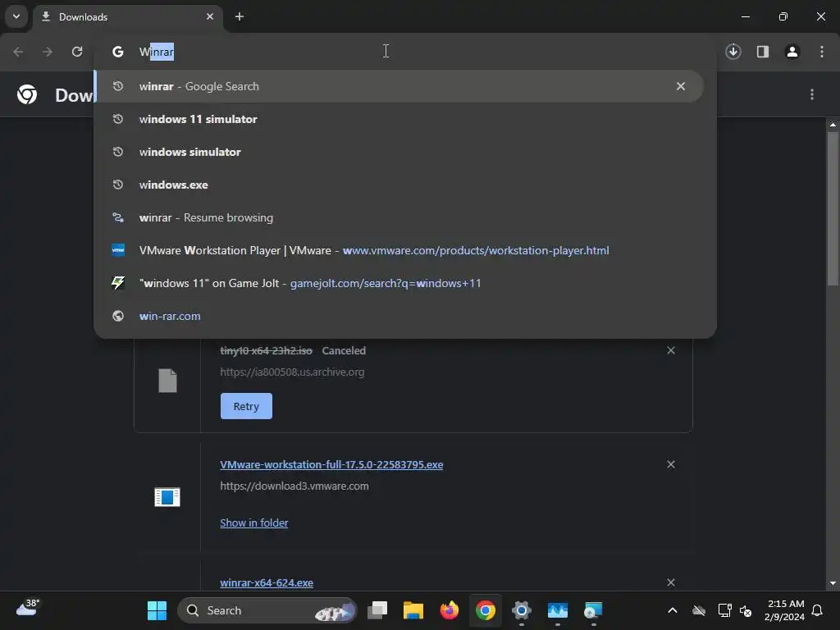Remove the tiny10 iso entry from list

(671, 350)
